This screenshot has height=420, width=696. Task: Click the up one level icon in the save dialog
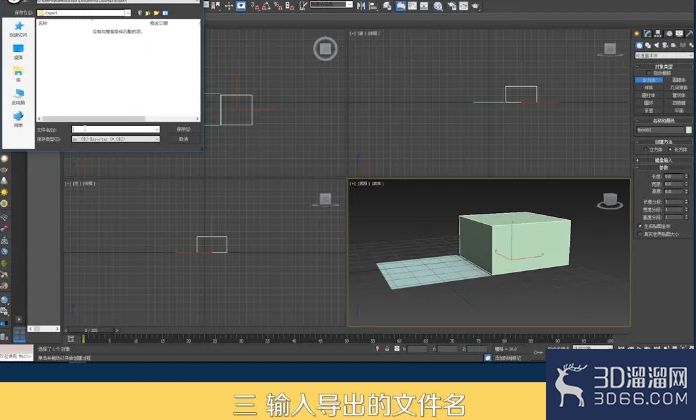click(x=148, y=13)
